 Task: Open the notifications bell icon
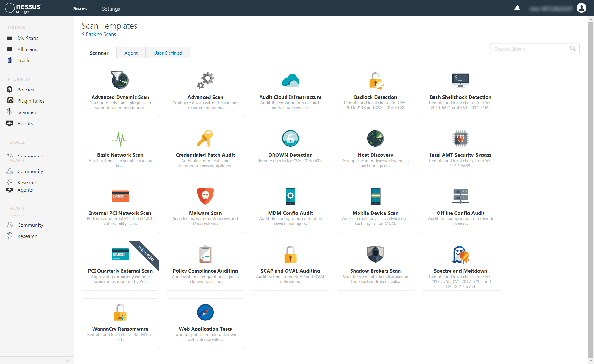pyautogui.click(x=517, y=8)
